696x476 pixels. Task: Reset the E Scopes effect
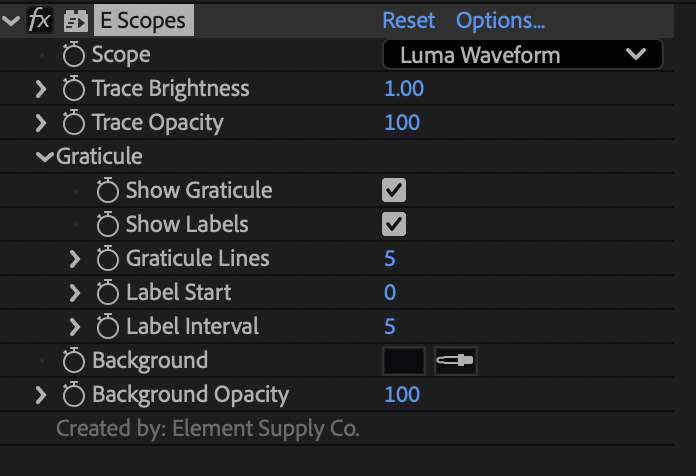pyautogui.click(x=408, y=20)
